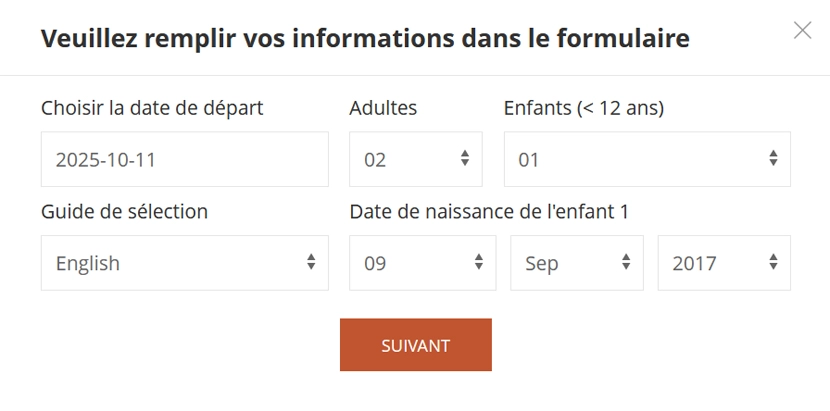Viewport: 830px width, 411px height.
Task: Open the Enfants dropdown showing 01
Action: point(636,159)
